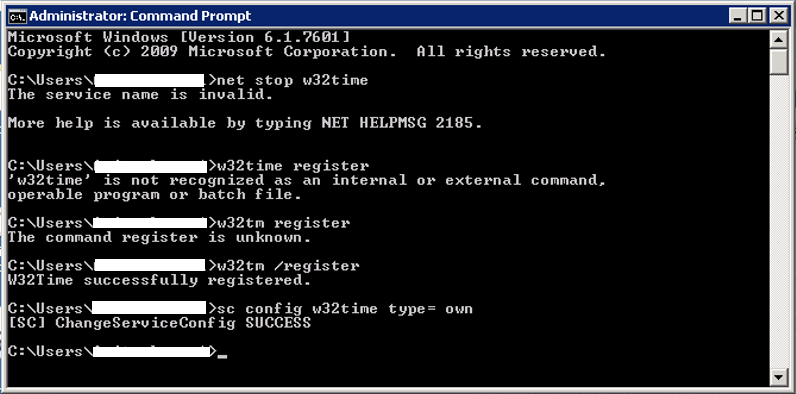Click the 'w32time register' command line
Viewport: 796px width, 394px height.
pos(293,166)
